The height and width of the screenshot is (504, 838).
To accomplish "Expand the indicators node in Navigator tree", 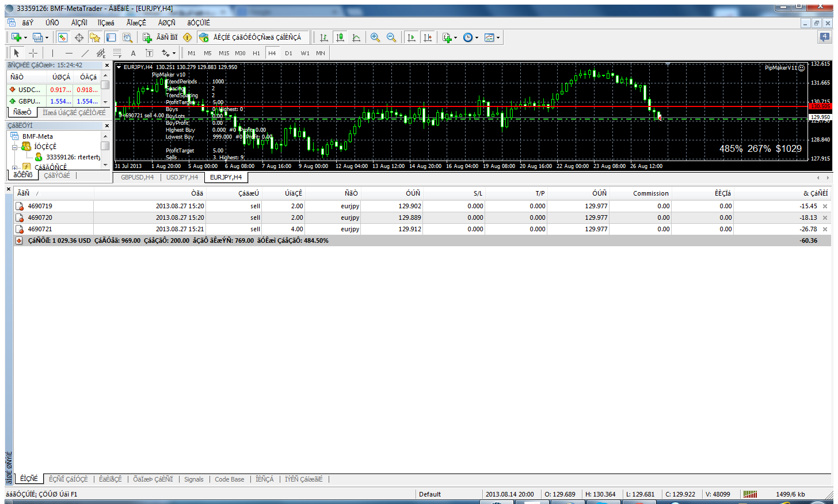I will 15,167.
